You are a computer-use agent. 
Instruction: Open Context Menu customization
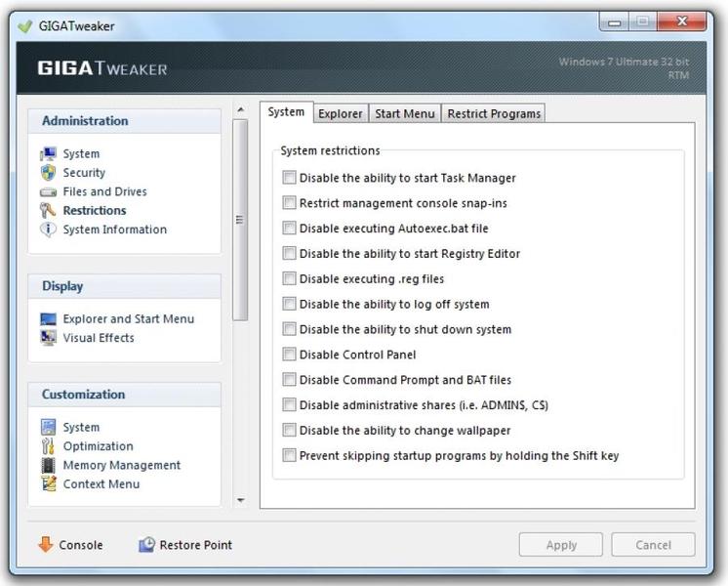coord(101,484)
